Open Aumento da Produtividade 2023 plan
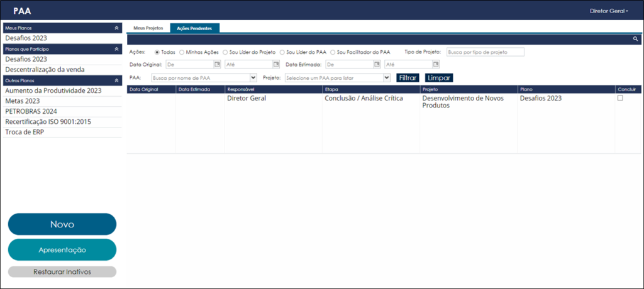This screenshot has width=644, height=289. click(62, 90)
